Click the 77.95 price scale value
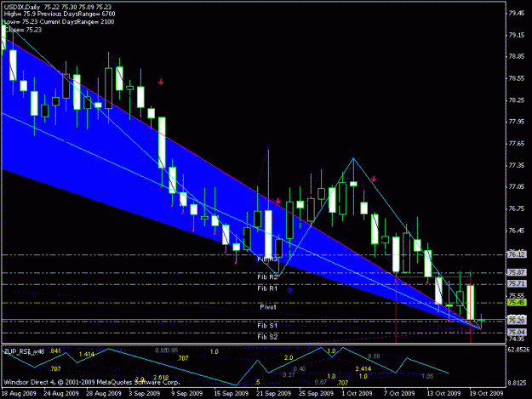This screenshot has width=532, height=399. point(517,122)
